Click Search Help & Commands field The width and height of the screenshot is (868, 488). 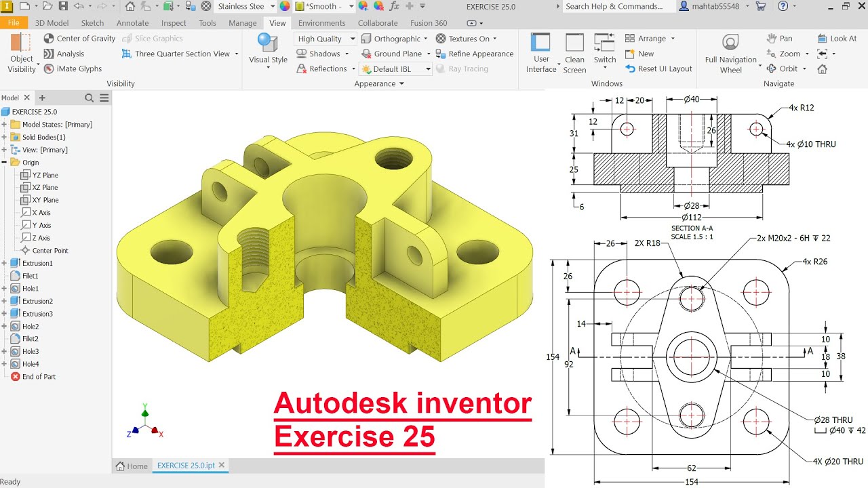[618, 6]
